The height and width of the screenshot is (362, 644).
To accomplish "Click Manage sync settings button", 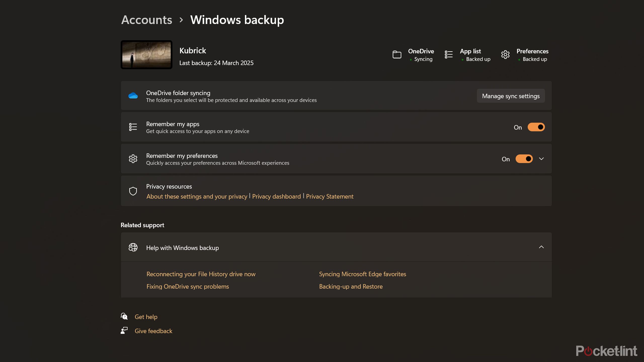I will pos(510,96).
